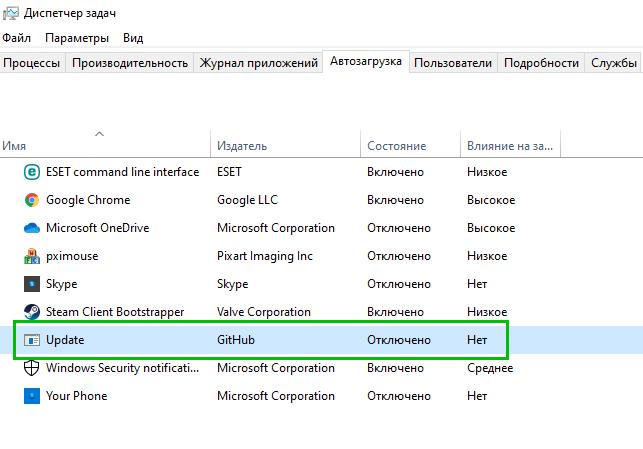This screenshot has width=643, height=449.
Task: Click the Your Phone icon
Action: pos(32,396)
